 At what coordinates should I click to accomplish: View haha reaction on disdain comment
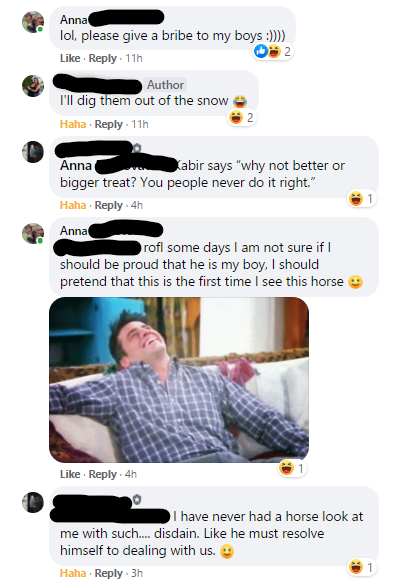(x=361, y=567)
